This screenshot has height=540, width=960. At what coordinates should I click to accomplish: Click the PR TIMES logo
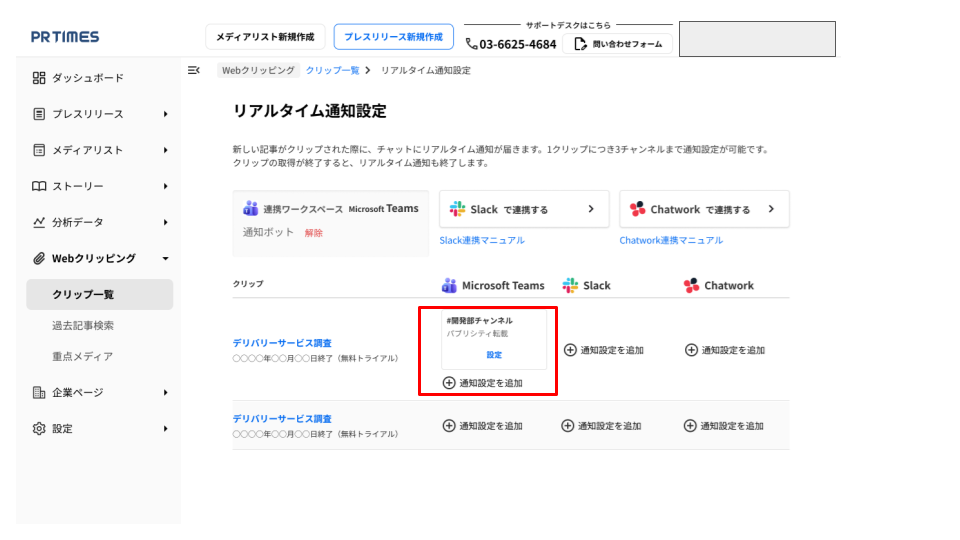pos(65,37)
